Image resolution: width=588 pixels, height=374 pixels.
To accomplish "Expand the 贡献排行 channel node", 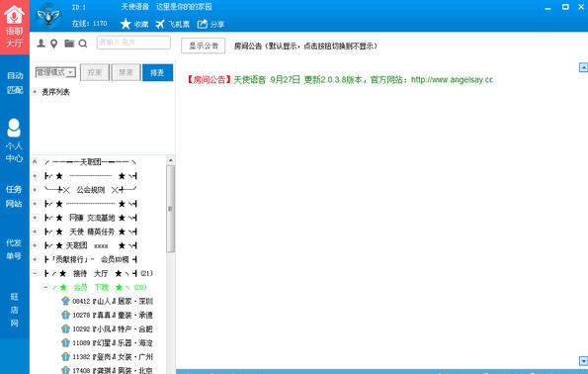I will point(35,259).
